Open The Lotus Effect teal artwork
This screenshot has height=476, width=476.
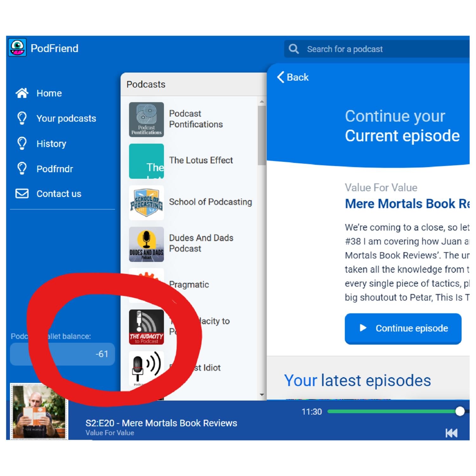pyautogui.click(x=146, y=161)
